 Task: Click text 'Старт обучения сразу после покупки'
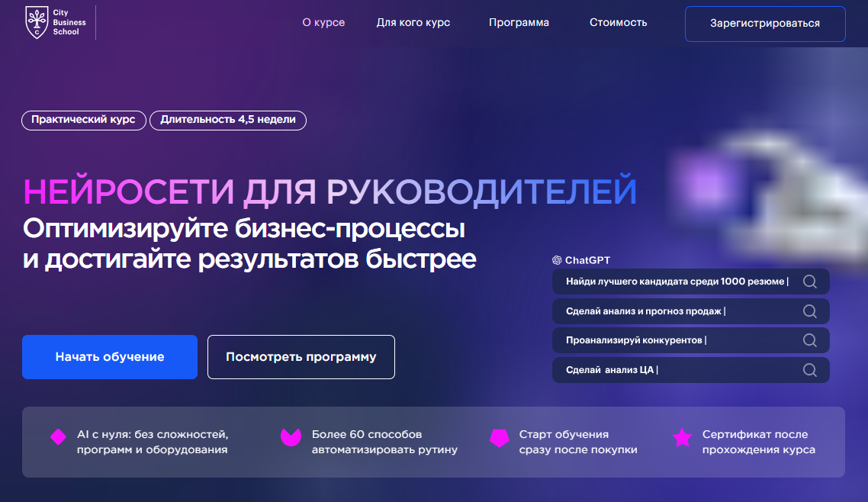pos(578,442)
